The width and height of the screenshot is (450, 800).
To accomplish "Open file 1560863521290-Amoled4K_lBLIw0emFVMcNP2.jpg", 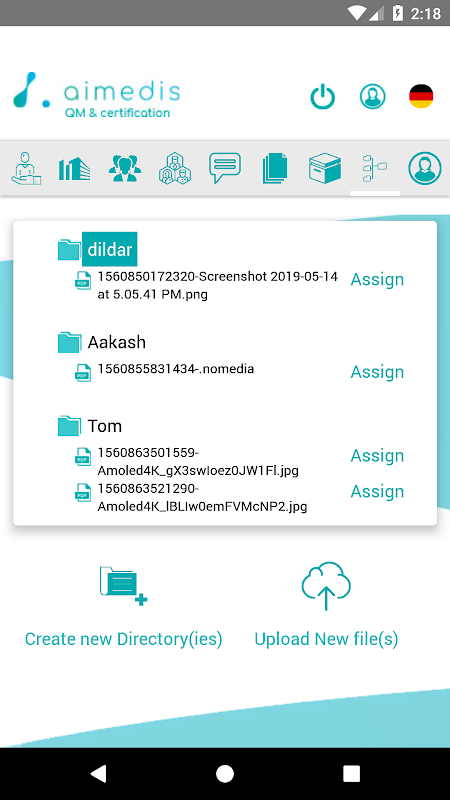I will point(202,498).
